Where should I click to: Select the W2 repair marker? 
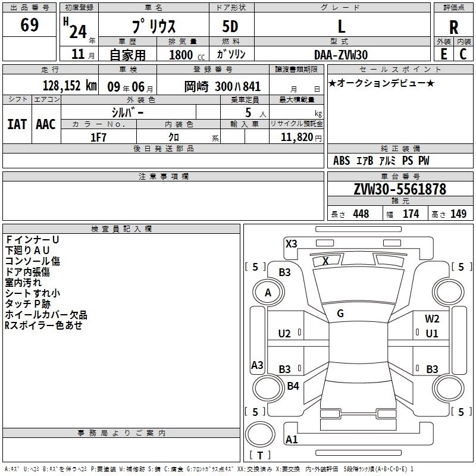432,319
